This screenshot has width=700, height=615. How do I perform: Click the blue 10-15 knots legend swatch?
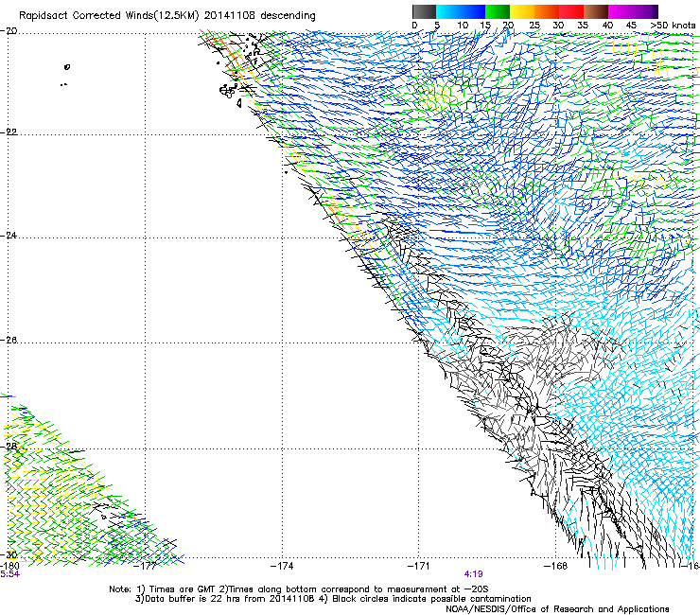473,11
